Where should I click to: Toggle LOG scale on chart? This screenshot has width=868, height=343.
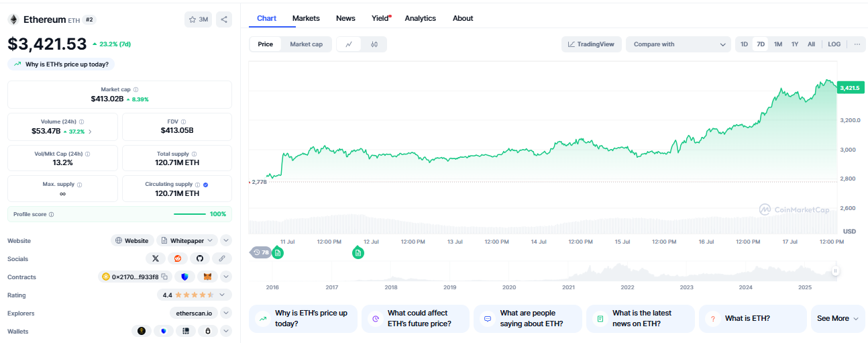click(834, 44)
